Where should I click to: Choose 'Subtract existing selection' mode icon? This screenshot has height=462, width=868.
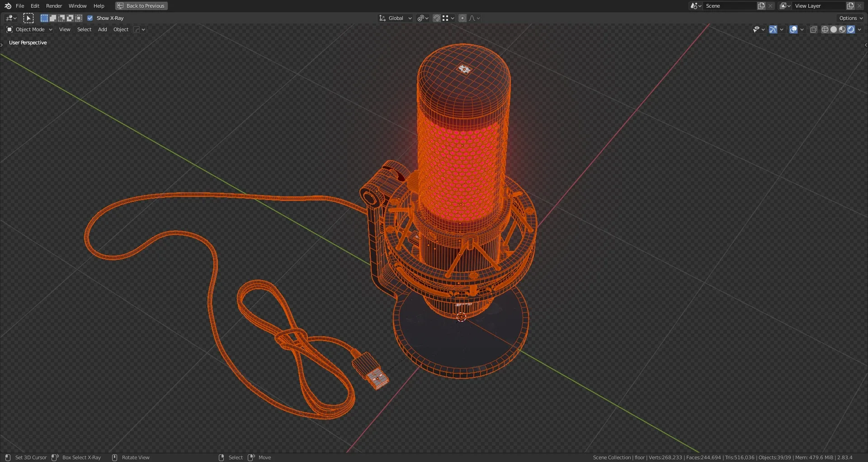click(61, 18)
